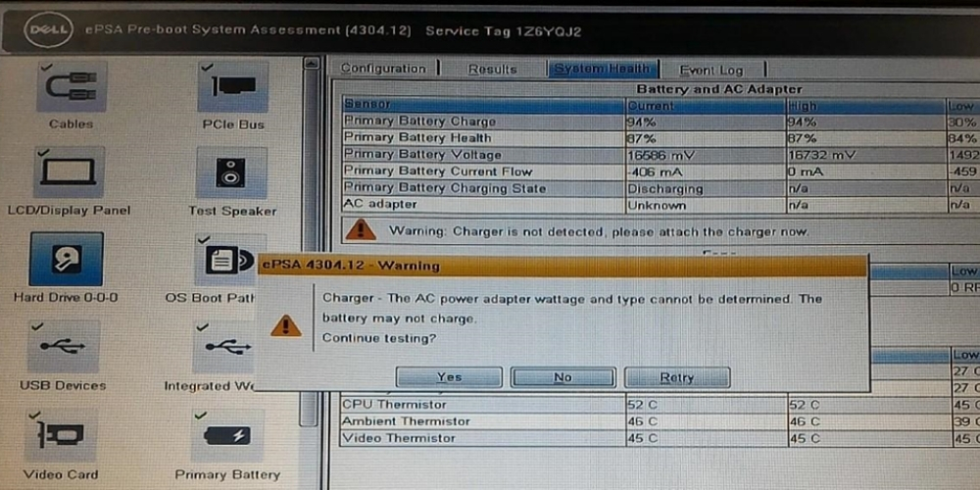
Task: Click the warning triangle in dialog
Action: click(285, 325)
